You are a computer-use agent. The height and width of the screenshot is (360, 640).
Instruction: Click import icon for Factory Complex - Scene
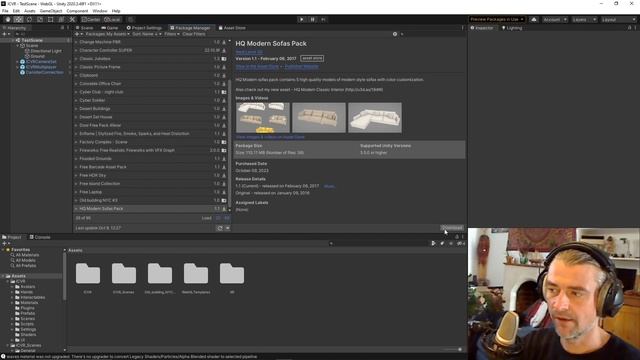(x=224, y=142)
